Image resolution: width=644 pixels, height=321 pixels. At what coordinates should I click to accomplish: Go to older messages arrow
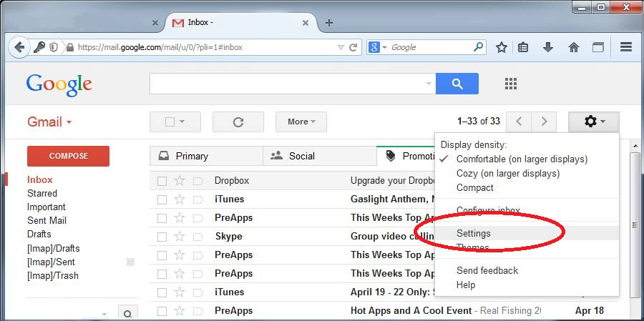pyautogui.click(x=544, y=122)
